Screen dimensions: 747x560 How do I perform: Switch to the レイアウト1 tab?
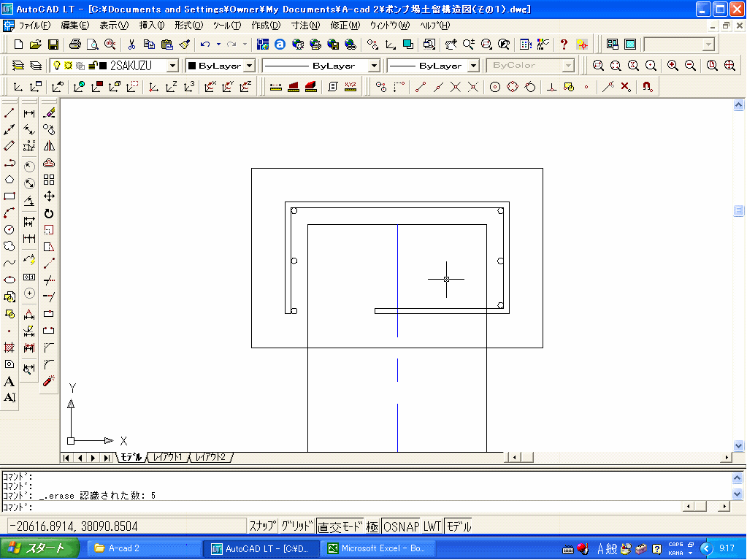168,457
